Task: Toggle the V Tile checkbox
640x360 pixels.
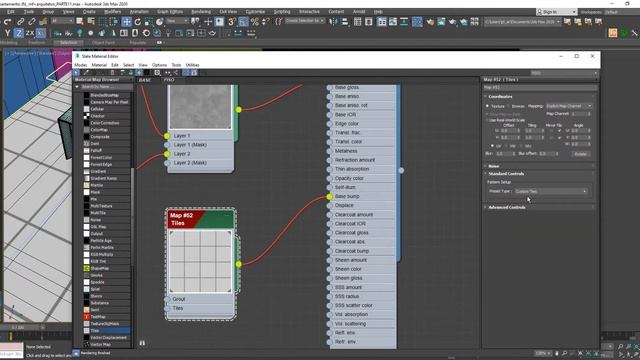Action: coord(559,138)
